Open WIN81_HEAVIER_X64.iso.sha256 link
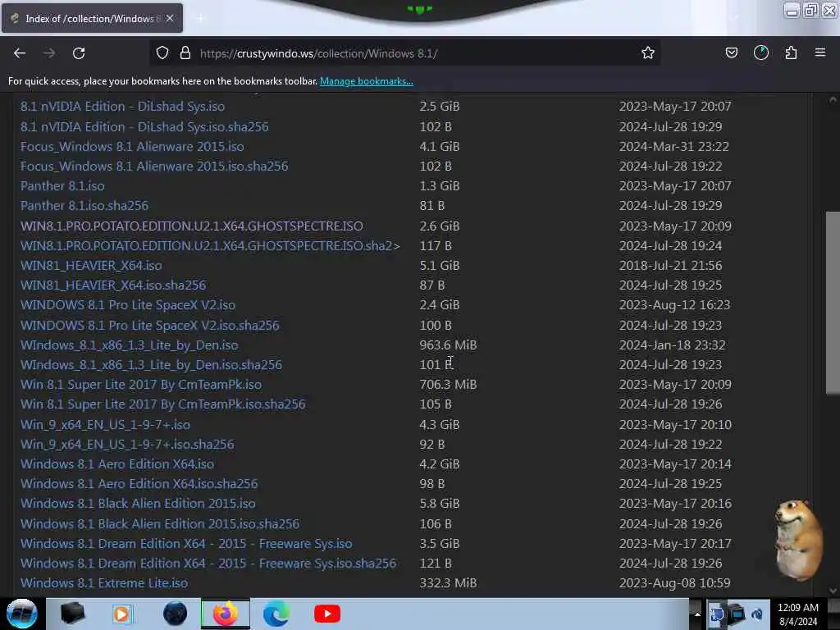Viewport: 840px width, 630px height. pos(113,285)
